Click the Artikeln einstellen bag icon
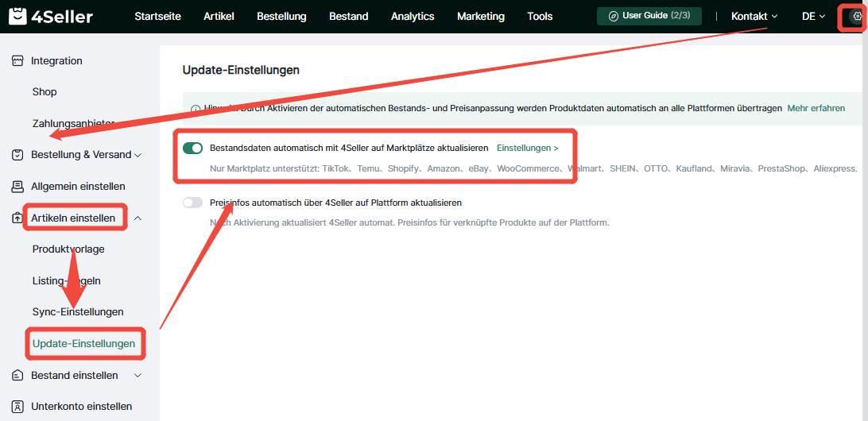This screenshot has height=421, width=868. [17, 218]
